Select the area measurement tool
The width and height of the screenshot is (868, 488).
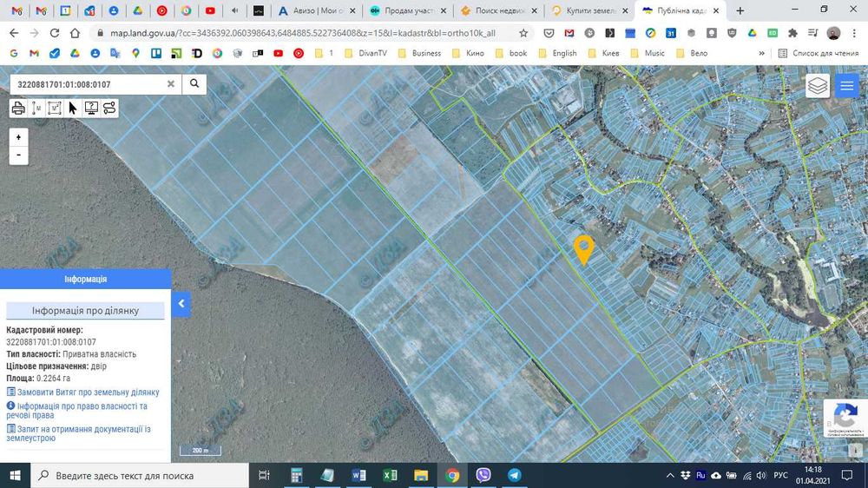pyautogui.click(x=55, y=109)
